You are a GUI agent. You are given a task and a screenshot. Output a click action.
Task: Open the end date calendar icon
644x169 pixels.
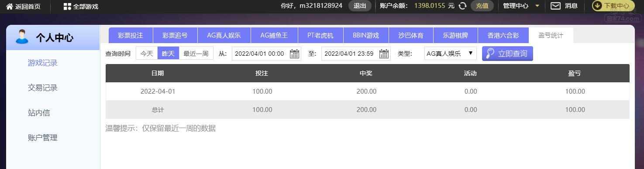click(384, 54)
